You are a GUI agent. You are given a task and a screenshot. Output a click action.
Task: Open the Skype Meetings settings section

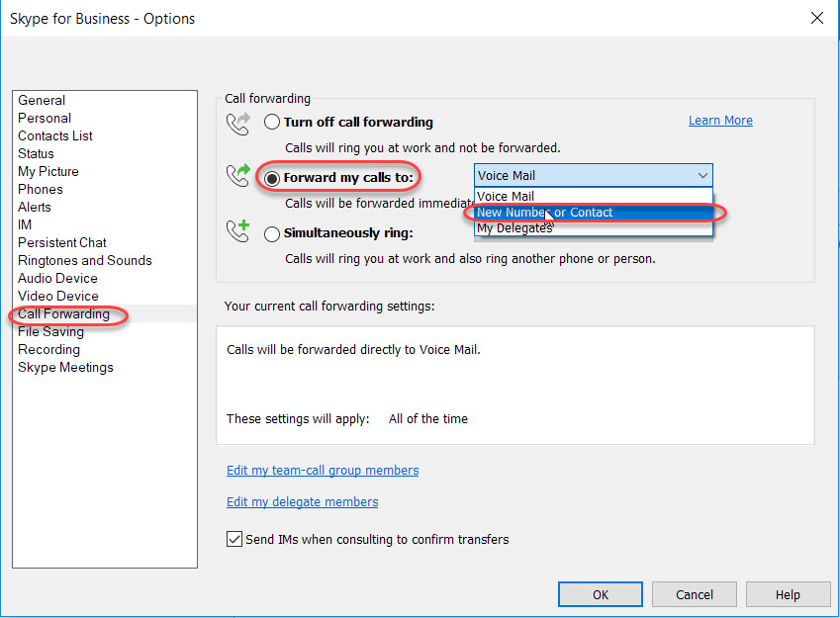click(65, 367)
